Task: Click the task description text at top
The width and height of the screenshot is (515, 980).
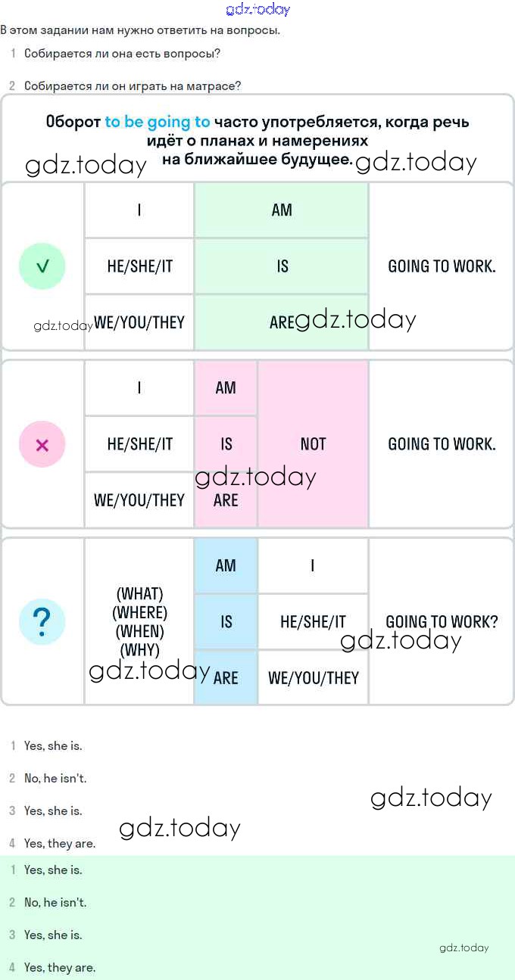Action: point(140,30)
